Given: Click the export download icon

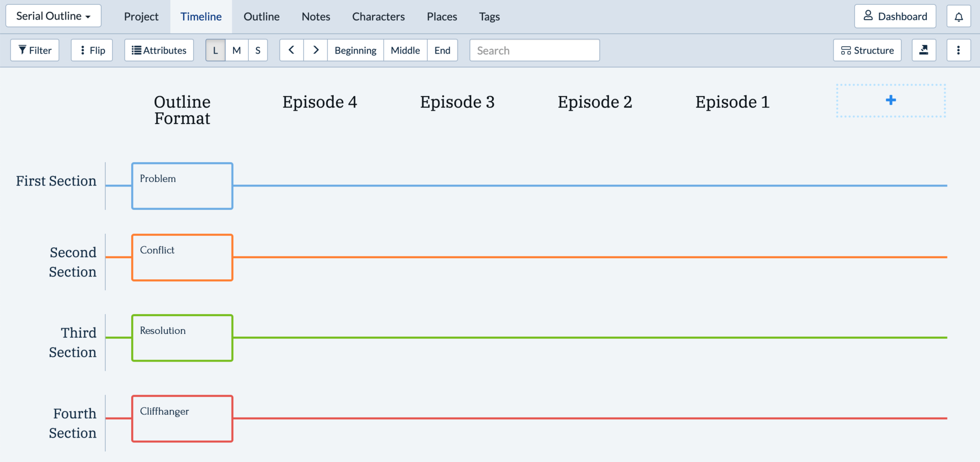Looking at the screenshot, I should [924, 50].
